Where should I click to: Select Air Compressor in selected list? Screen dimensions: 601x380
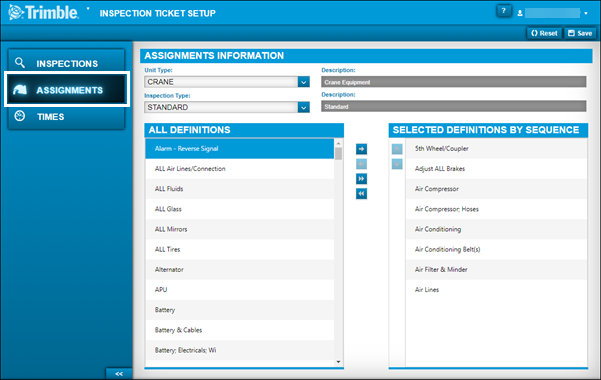496,189
